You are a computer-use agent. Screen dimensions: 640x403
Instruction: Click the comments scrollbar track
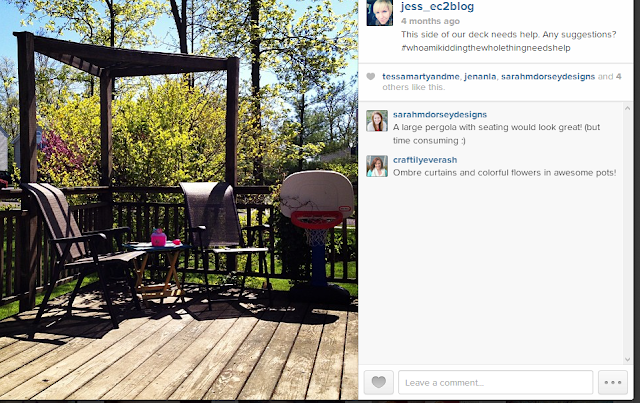(627, 234)
